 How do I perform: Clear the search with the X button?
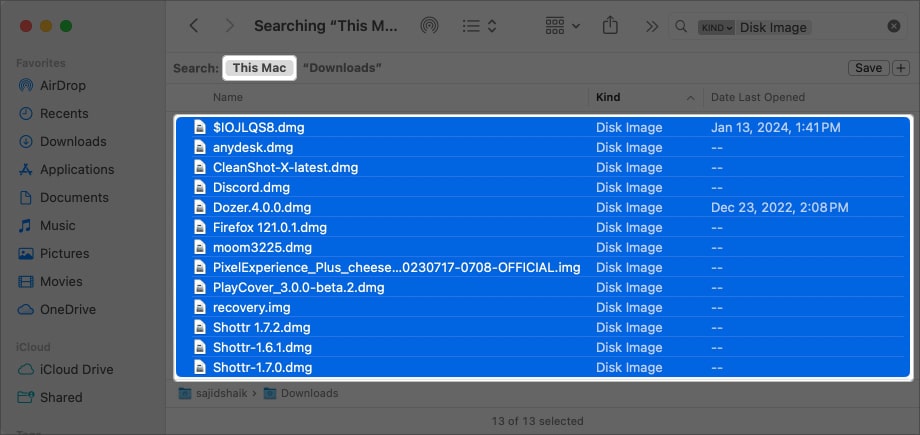(x=894, y=26)
